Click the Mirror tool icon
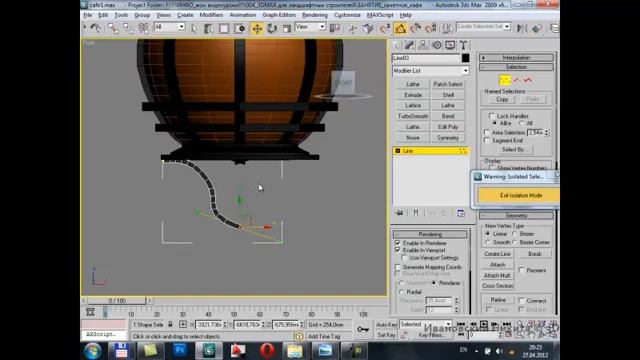 click(522, 28)
